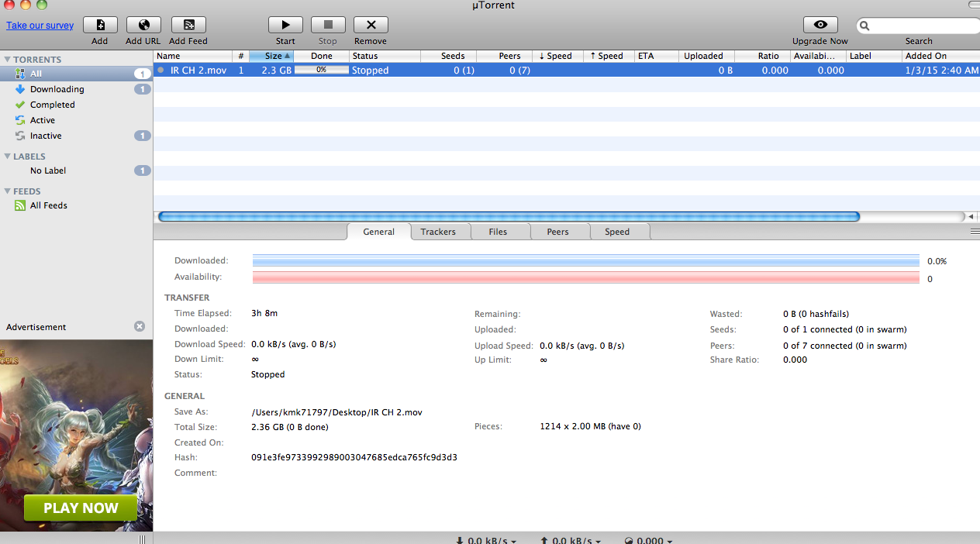Viewport: 980px width, 544px height.
Task: Switch to the General tab
Action: click(x=378, y=232)
